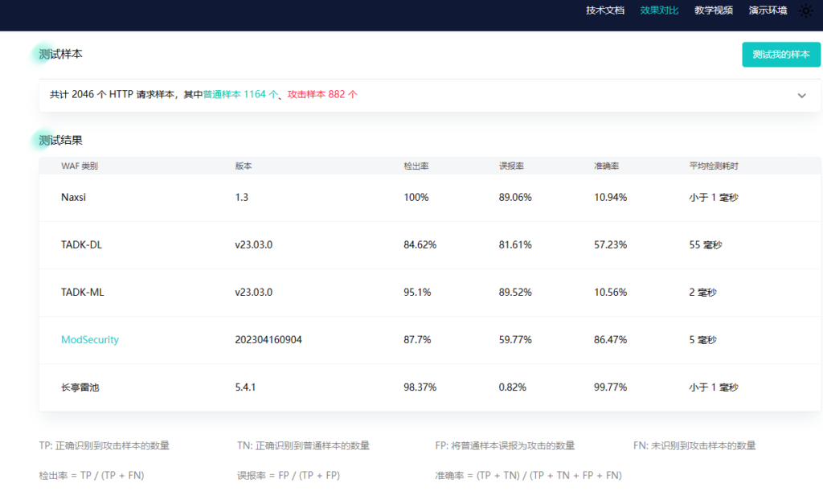The width and height of the screenshot is (823, 504).
Task: Click TADK-ML false positive rate 89.52%
Action: point(515,293)
